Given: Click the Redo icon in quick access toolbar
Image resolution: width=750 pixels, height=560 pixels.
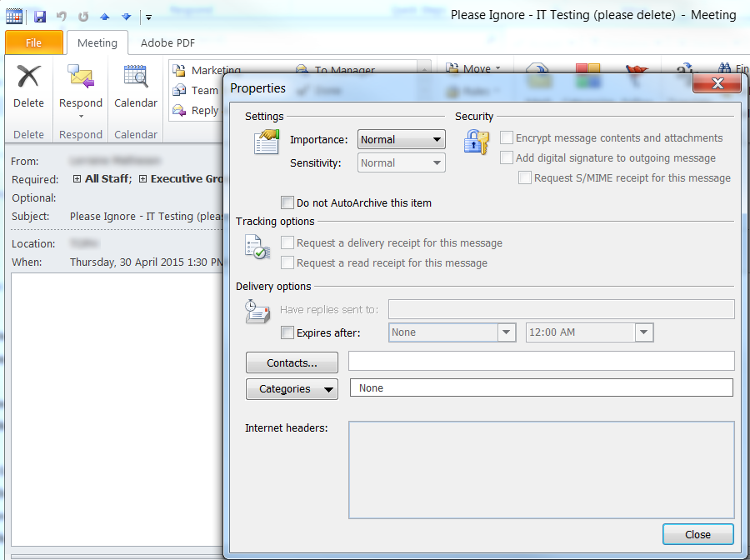Looking at the screenshot, I should click(x=83, y=17).
